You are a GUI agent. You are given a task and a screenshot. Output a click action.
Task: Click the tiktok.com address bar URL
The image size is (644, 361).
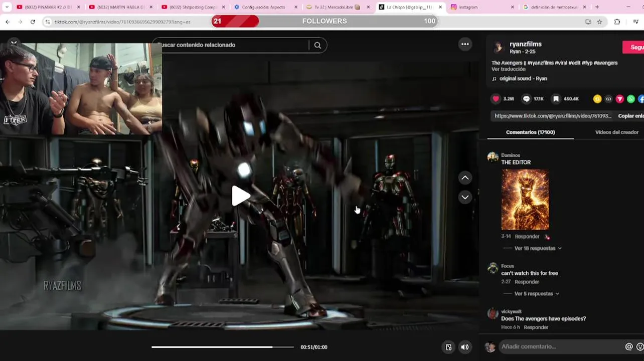(x=122, y=22)
